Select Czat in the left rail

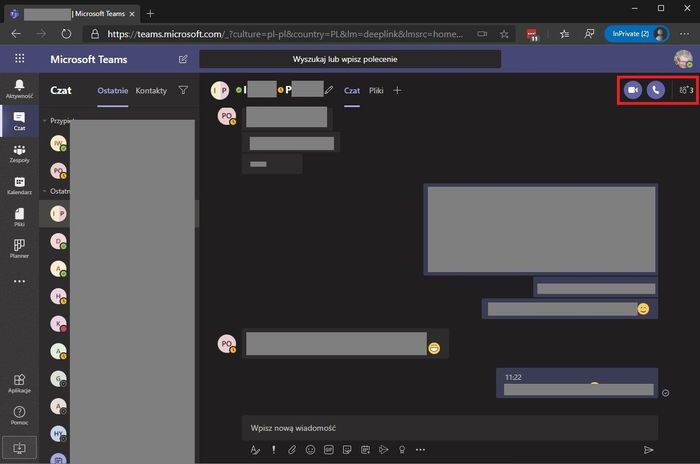tap(19, 121)
